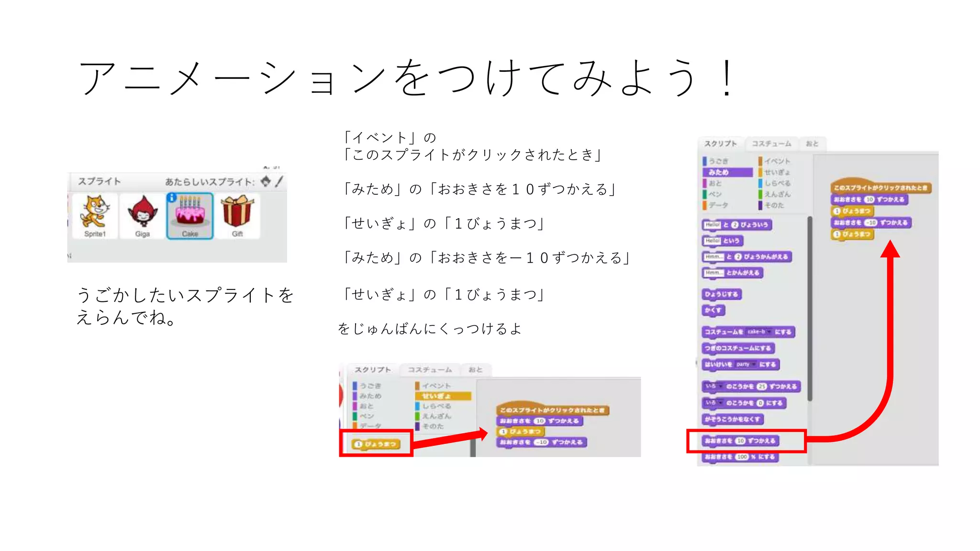Screen dimensions: 980x551
Task: Open スクリプト tab in the みため-selected panel
Action: click(720, 143)
